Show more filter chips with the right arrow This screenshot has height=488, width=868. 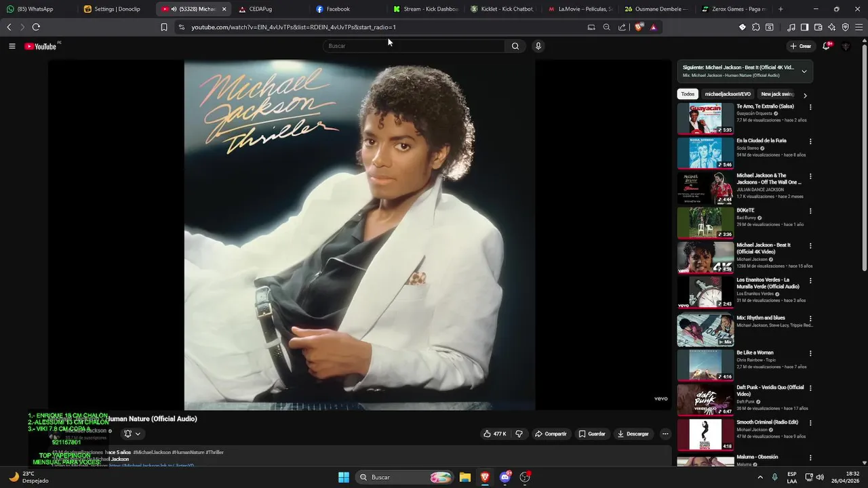[x=805, y=95]
